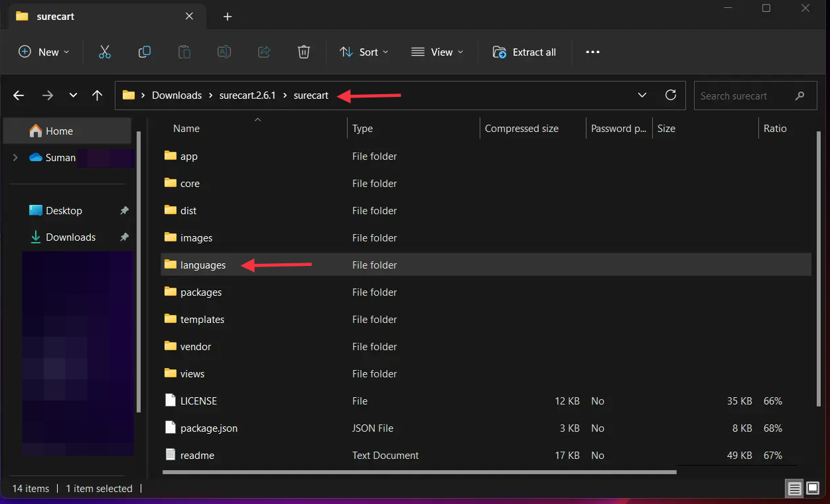This screenshot has height=504, width=830.
Task: Go up one folder with Up arrow
Action: [x=97, y=95]
